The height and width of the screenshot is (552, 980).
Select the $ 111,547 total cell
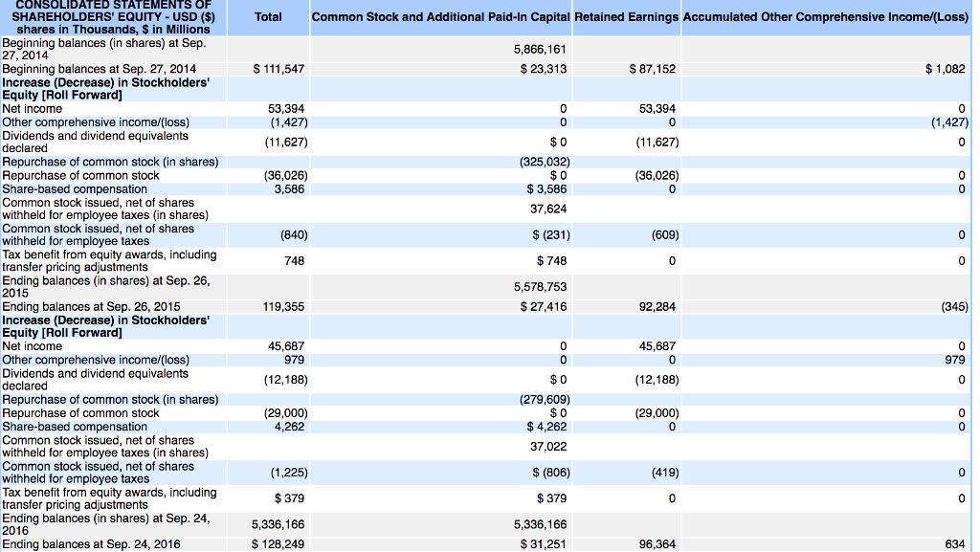coord(278,69)
